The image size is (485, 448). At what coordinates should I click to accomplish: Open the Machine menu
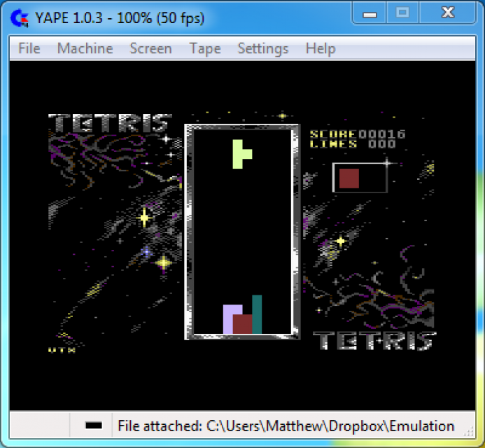[x=85, y=48]
